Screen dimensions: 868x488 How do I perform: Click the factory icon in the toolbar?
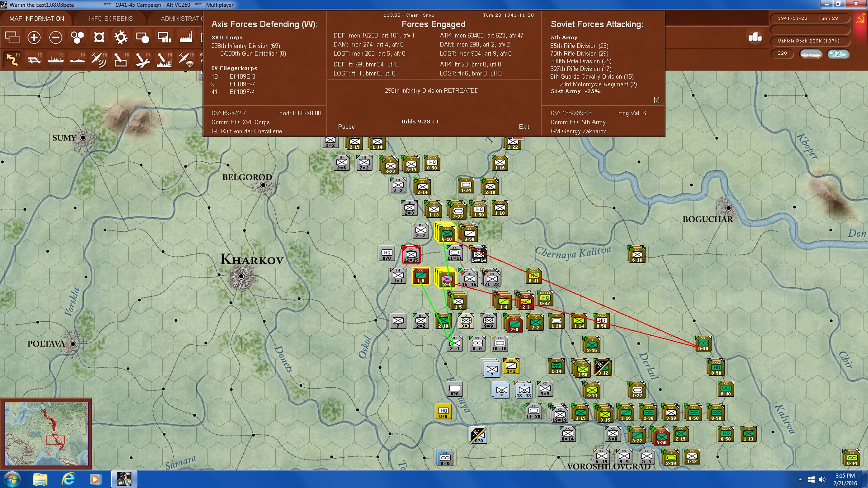pyautogui.click(x=186, y=38)
